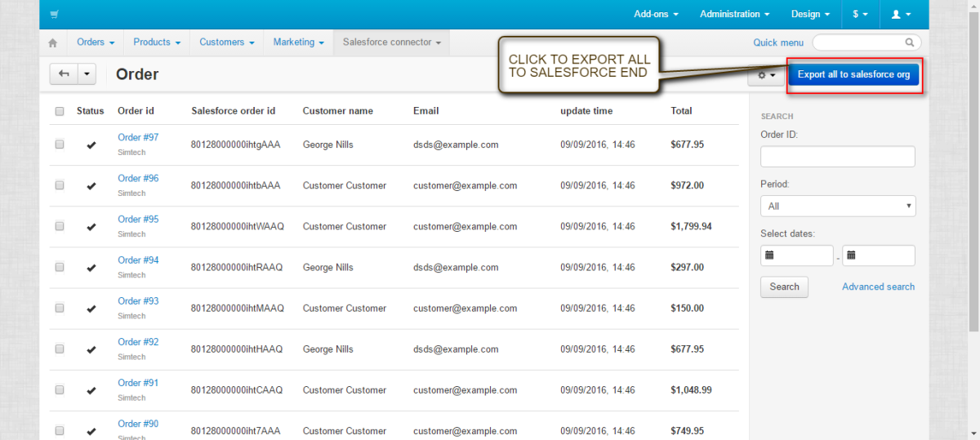Click the search magnifier icon in Quick menu box
The image size is (980, 440).
(x=910, y=42)
